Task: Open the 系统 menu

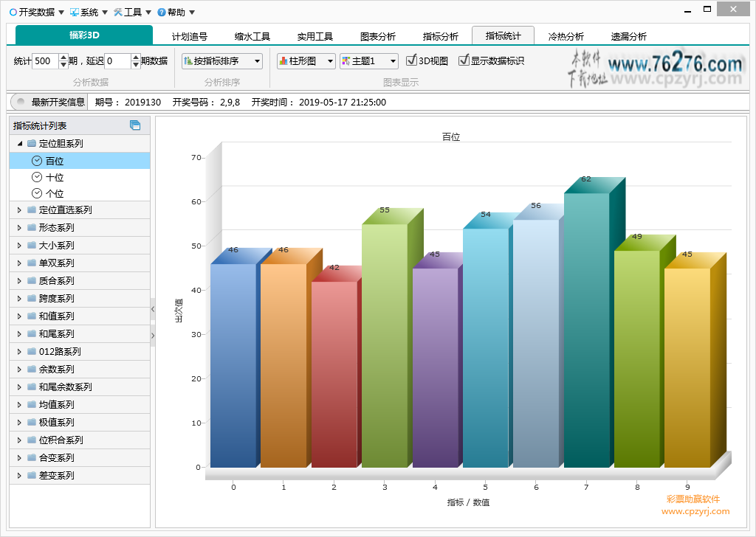Action: (x=89, y=12)
